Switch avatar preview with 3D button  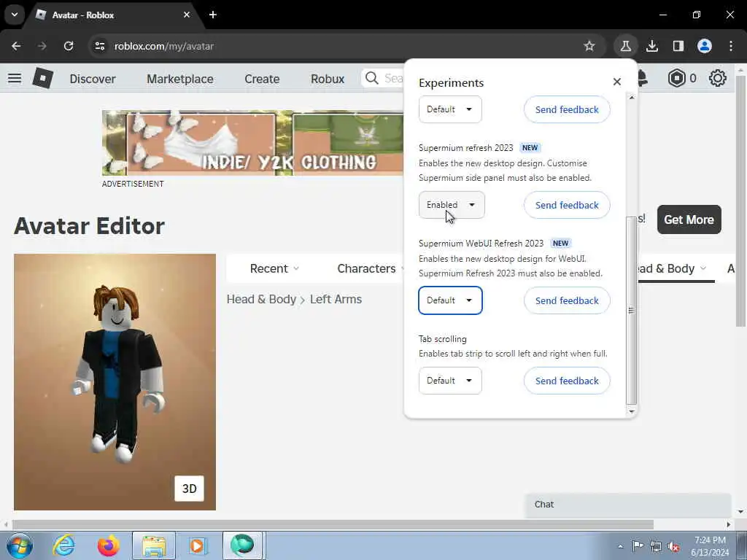[x=189, y=489]
